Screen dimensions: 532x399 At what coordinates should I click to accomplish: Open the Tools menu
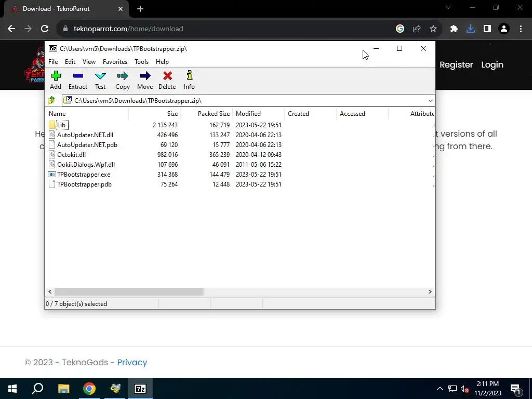[x=141, y=62]
